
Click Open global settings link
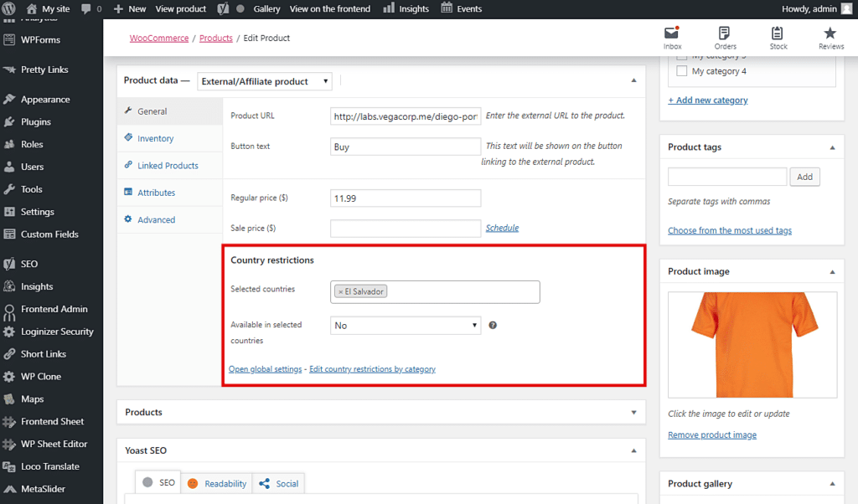pos(265,368)
